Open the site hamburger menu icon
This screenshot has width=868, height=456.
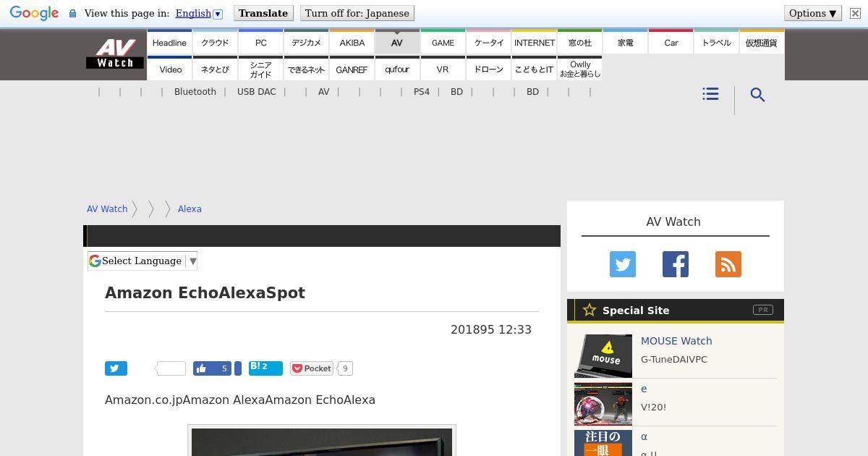pos(710,94)
